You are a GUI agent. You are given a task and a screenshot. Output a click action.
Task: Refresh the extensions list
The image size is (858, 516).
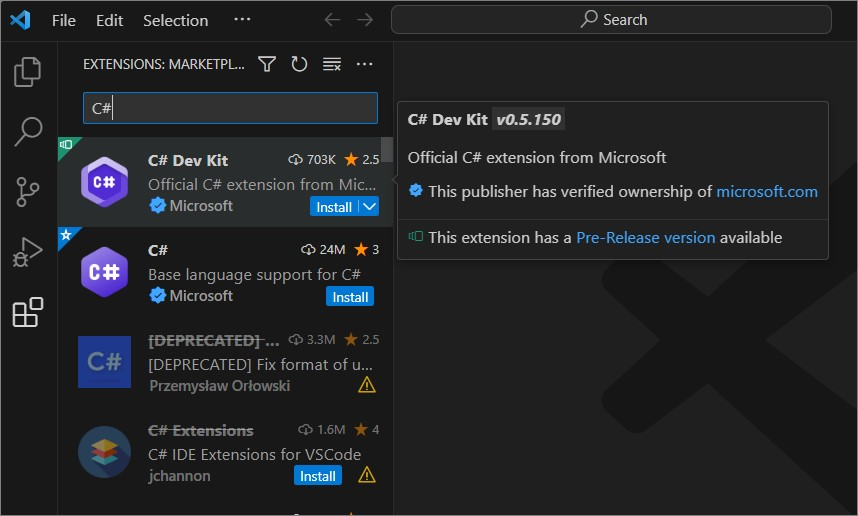tap(299, 64)
